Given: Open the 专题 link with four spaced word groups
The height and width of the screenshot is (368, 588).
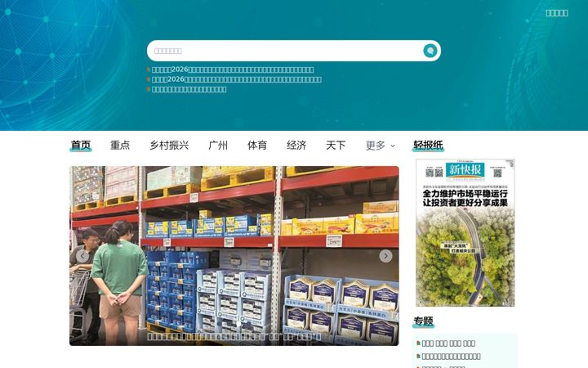Looking at the screenshot, I should [448, 343].
